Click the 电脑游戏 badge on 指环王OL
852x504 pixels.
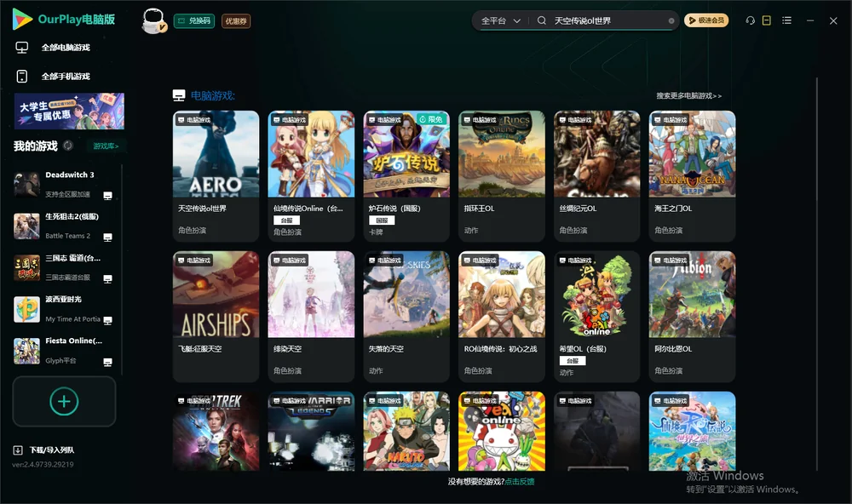(481, 119)
